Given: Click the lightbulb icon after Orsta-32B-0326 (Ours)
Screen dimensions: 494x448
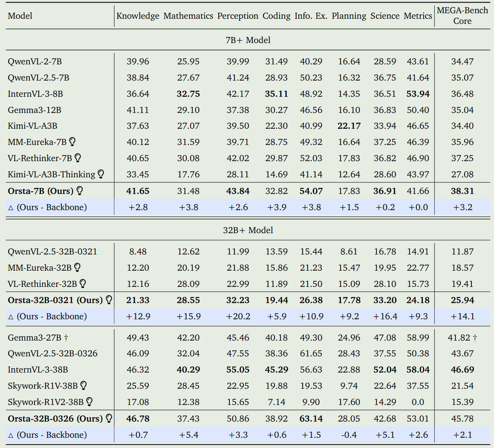Looking at the screenshot, I should (109, 418).
